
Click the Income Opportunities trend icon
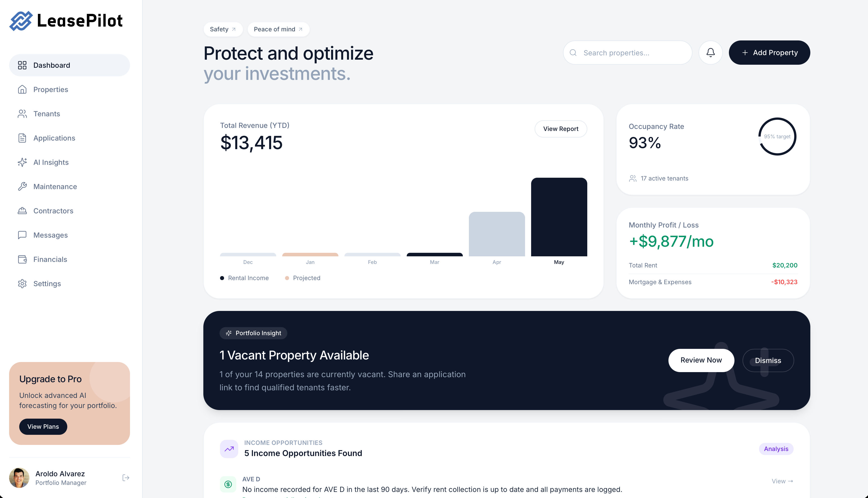229,449
